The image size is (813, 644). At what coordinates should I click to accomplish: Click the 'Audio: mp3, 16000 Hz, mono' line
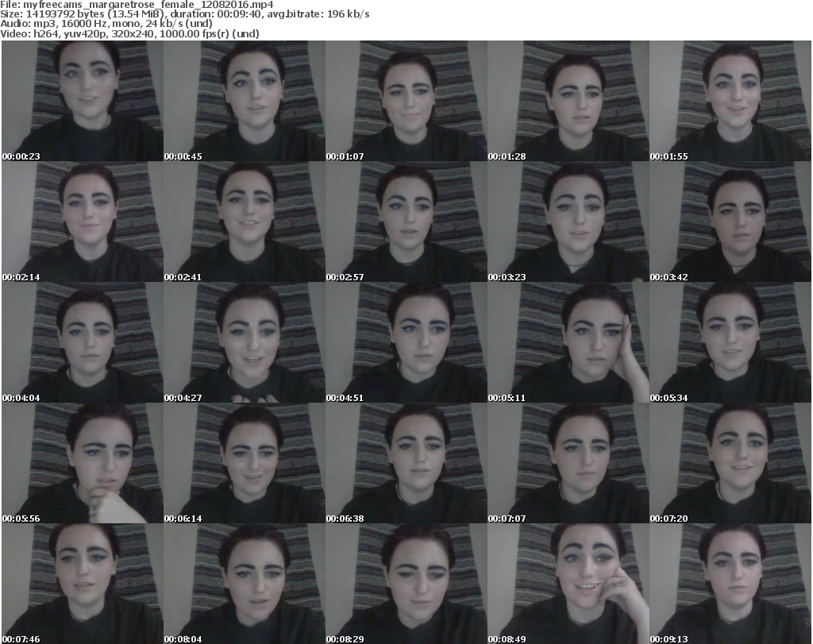tap(106, 24)
